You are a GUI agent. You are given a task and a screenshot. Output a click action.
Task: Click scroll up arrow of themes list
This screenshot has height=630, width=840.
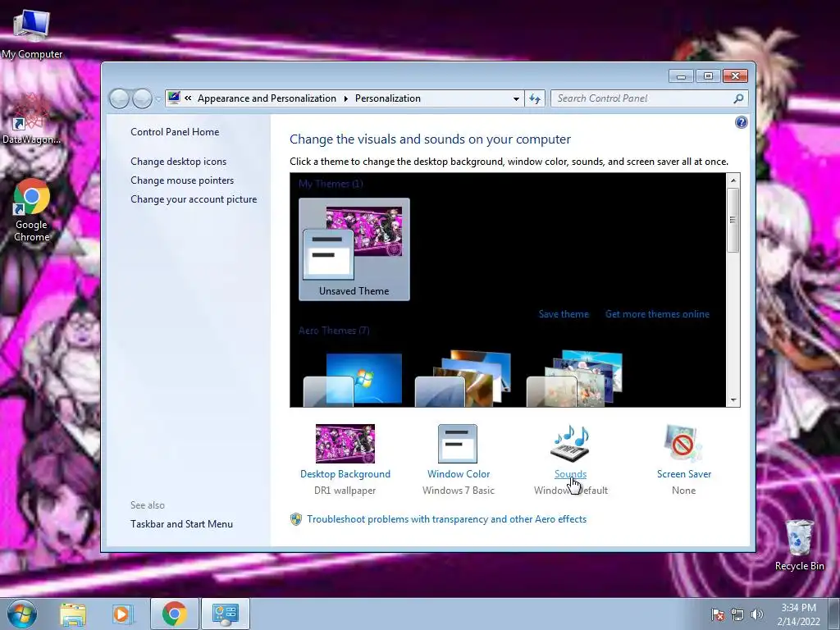click(733, 180)
